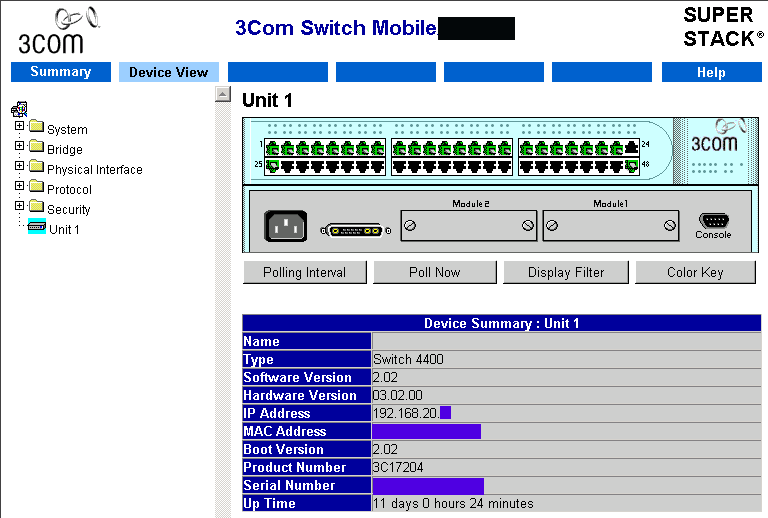Click the Bridge folder icon
The height and width of the screenshot is (518, 768).
coord(36,146)
